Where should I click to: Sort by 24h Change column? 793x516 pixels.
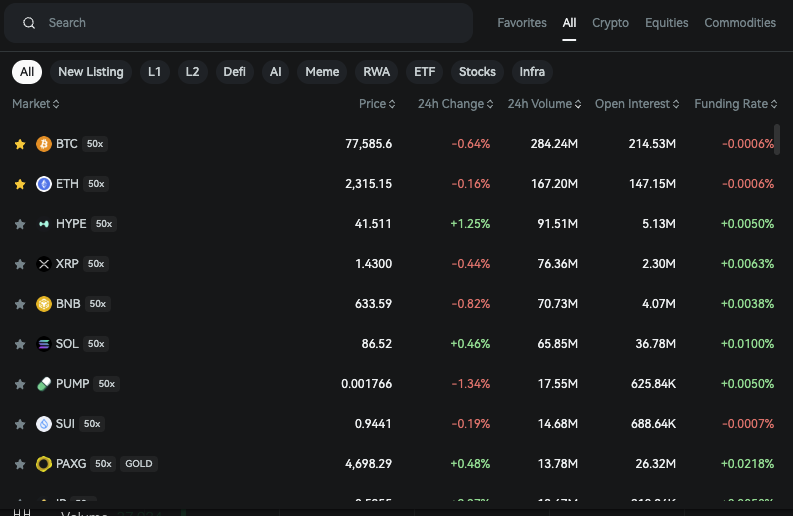(x=455, y=104)
